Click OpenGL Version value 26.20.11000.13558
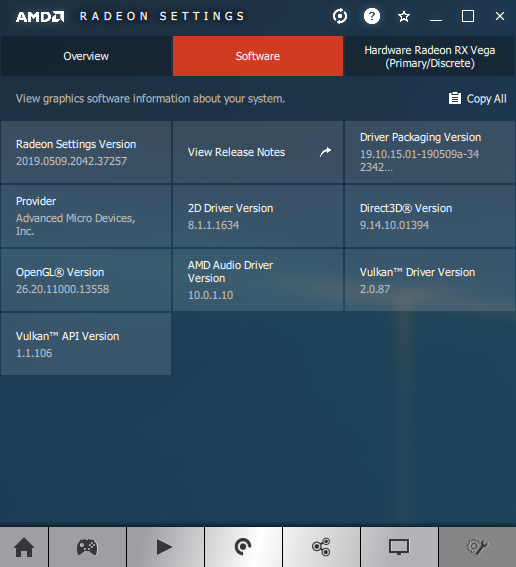The image size is (516, 567). tap(62, 289)
